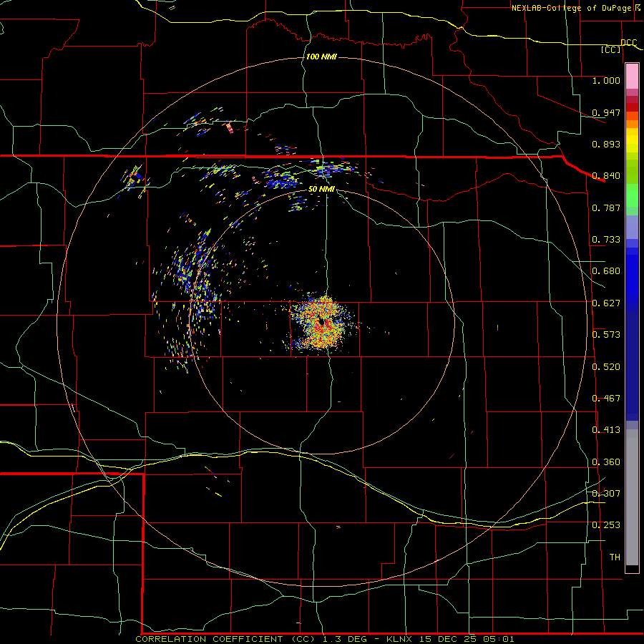This screenshot has width=644, height=644.
Task: Click the 0.947 color scale value
Action: tap(606, 112)
